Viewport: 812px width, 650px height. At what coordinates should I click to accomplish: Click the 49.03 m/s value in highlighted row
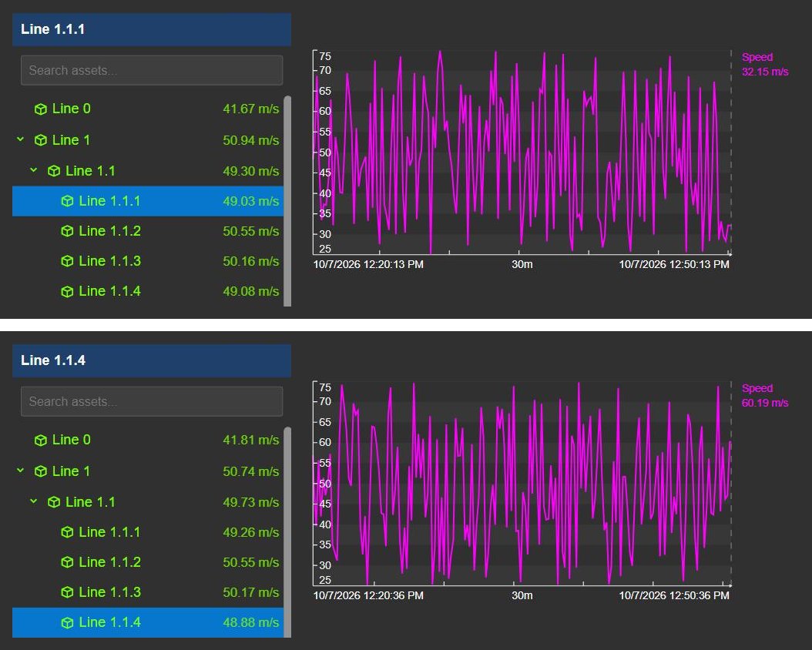tap(250, 201)
